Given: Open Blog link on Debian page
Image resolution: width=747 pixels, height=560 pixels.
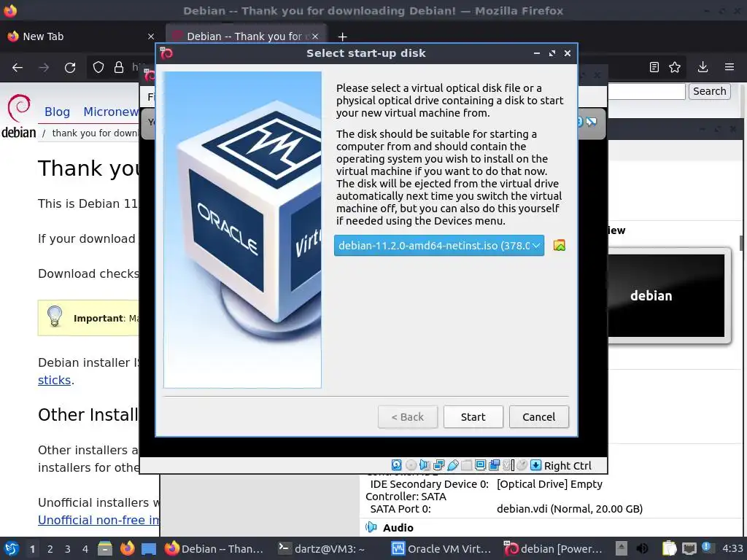Looking at the screenshot, I should [57, 112].
